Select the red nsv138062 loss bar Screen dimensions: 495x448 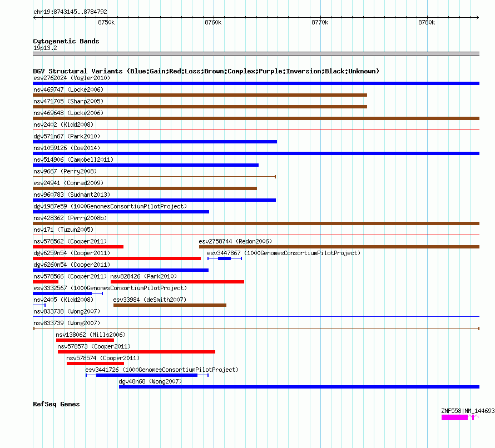[x=85, y=340]
